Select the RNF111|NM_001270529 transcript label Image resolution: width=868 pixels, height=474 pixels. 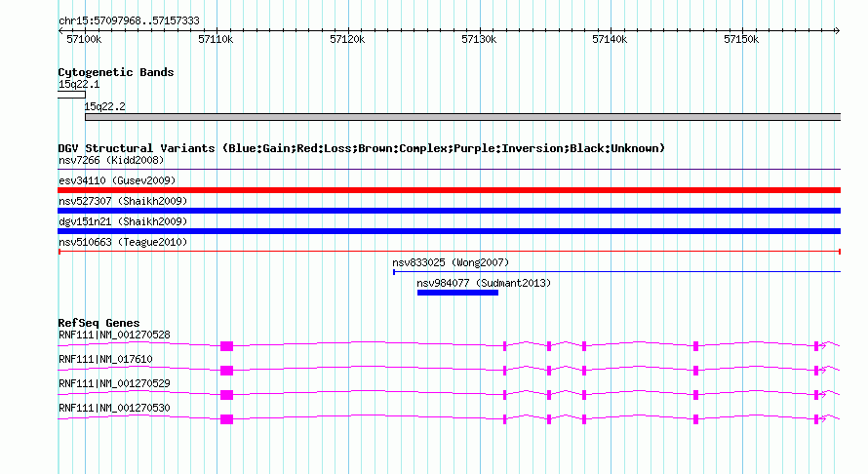pos(114,383)
